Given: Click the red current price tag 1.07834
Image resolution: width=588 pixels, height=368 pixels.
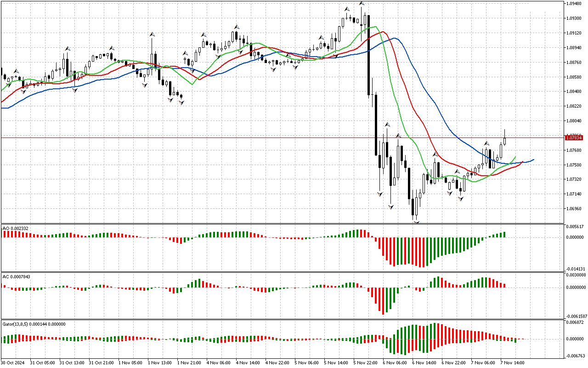Looking at the screenshot, I should pos(574,138).
